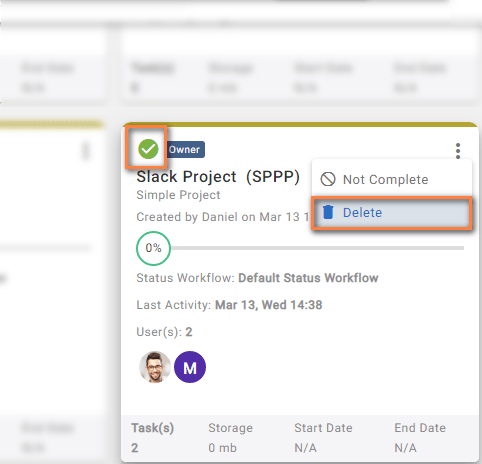482x464 pixels.
Task: Click the blue trash can icon
Action: [x=328, y=212]
